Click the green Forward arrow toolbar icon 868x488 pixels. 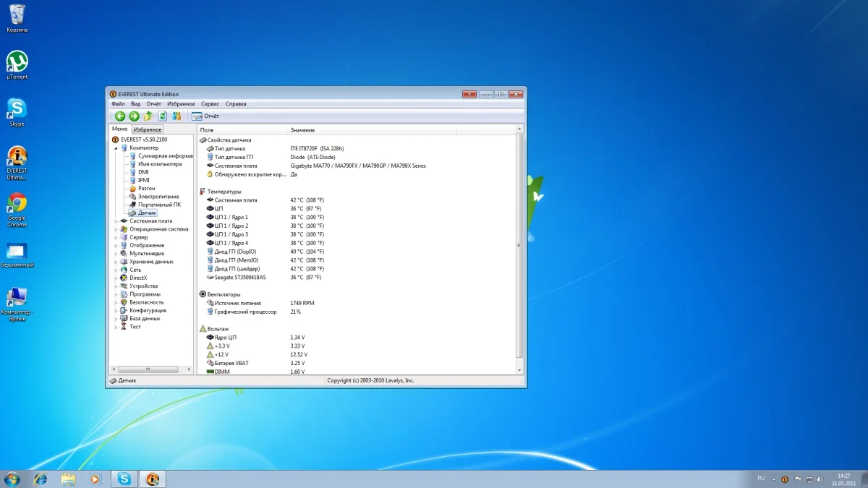click(134, 116)
